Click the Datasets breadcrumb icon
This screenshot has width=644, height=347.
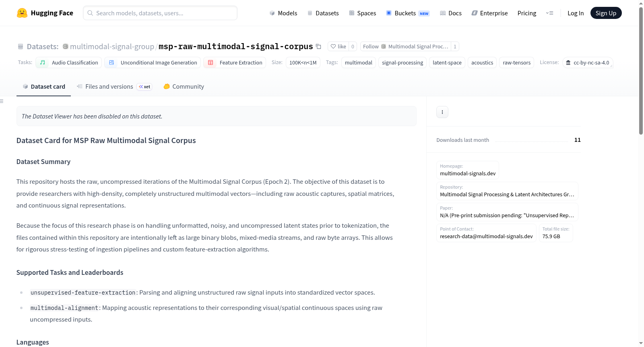pos(21,46)
